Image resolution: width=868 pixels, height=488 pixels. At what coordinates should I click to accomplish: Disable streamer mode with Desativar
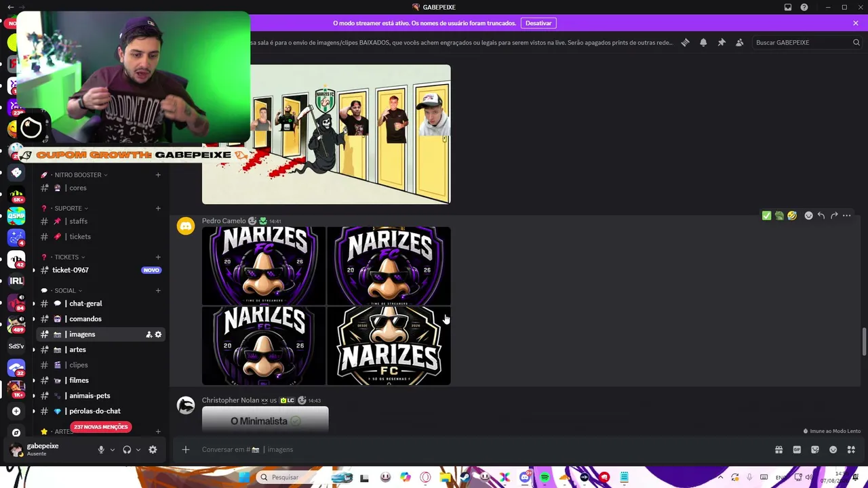coord(538,23)
